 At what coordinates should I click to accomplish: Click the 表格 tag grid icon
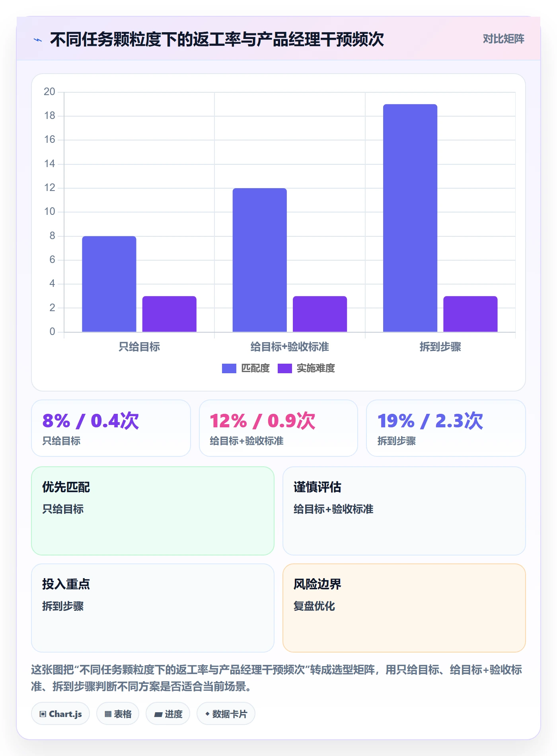[x=108, y=714]
